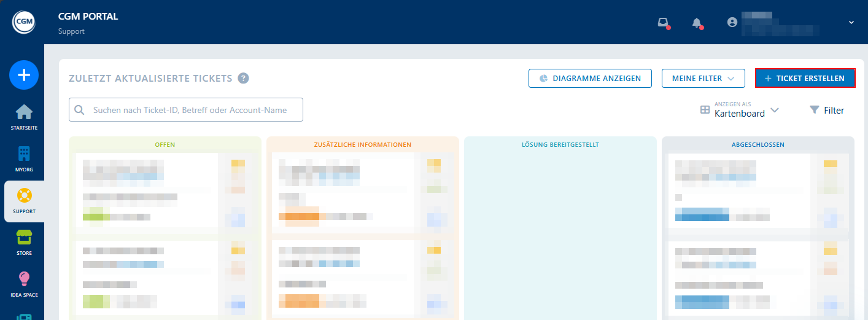Expand the user account menu chevron
Image resolution: width=868 pixels, height=320 pixels.
(x=851, y=23)
